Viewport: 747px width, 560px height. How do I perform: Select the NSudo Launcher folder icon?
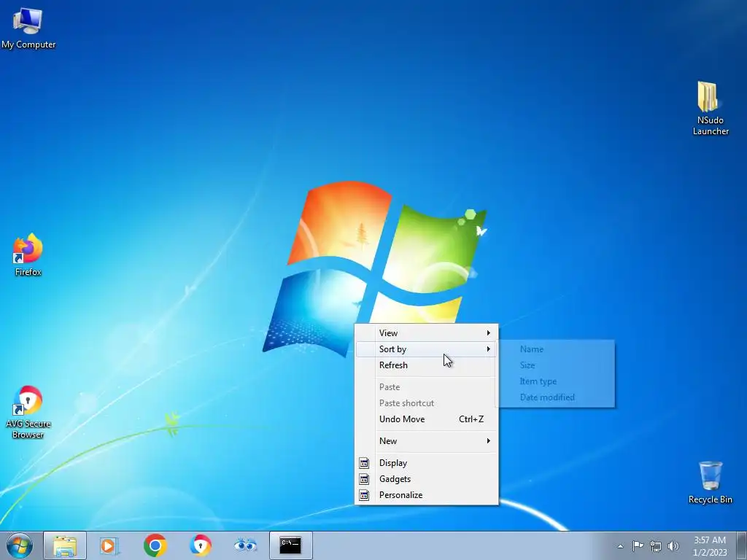710,108
